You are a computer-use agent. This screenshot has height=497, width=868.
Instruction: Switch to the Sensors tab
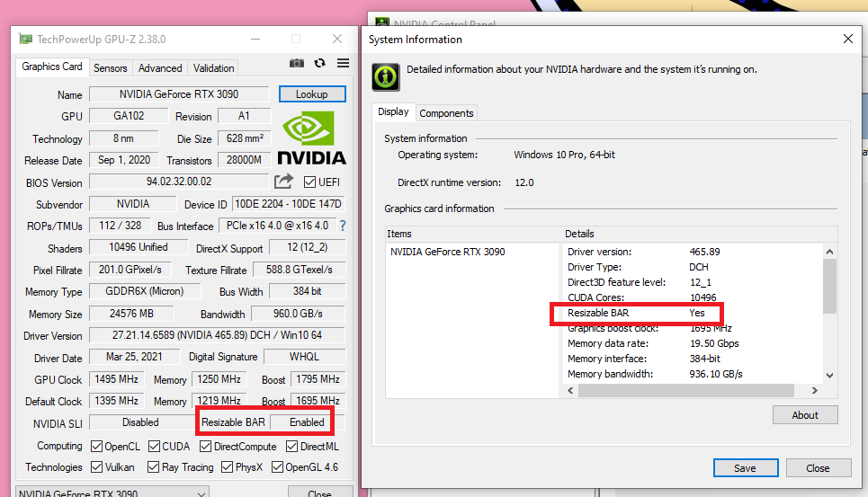point(110,68)
